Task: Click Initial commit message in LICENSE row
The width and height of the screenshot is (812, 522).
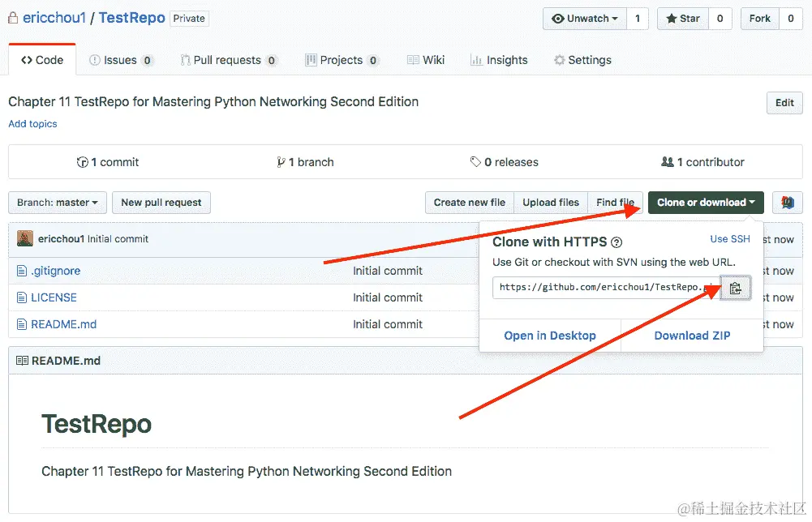Action: click(x=388, y=297)
